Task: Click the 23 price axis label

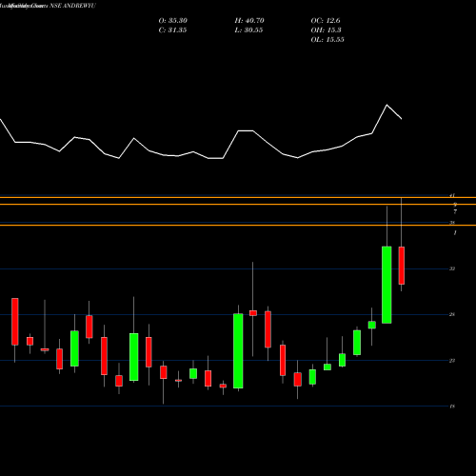Action: (452, 361)
